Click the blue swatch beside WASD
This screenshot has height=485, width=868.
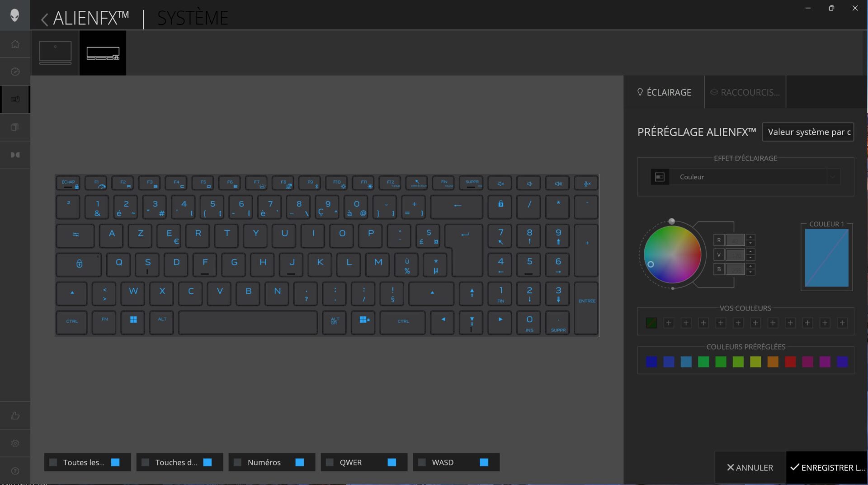(484, 462)
